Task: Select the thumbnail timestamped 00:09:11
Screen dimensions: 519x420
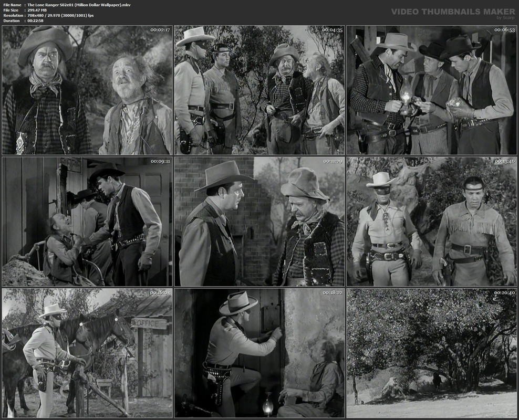Action: point(87,222)
